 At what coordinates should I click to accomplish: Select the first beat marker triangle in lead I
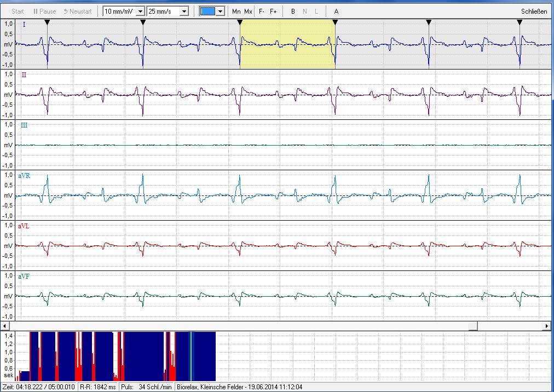point(47,22)
